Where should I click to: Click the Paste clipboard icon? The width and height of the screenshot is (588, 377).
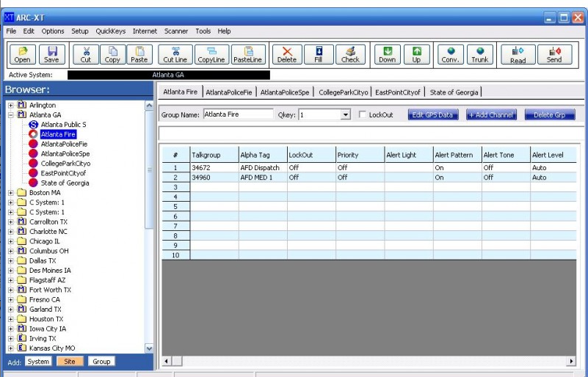coord(139,51)
